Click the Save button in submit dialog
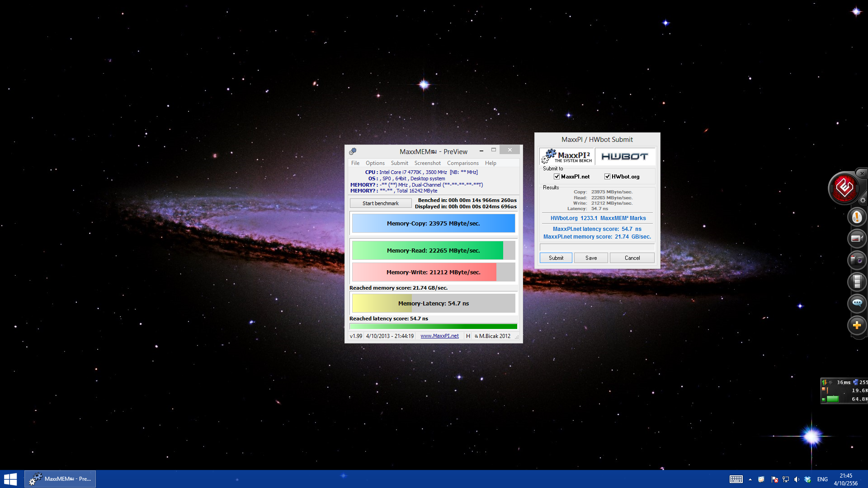The width and height of the screenshot is (868, 488). [591, 258]
